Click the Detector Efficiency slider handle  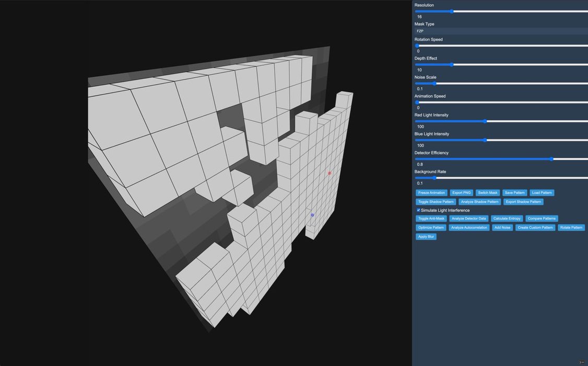tap(551, 159)
